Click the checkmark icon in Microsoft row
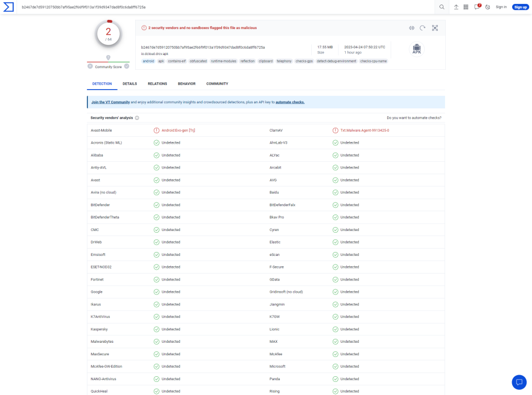 coord(335,367)
